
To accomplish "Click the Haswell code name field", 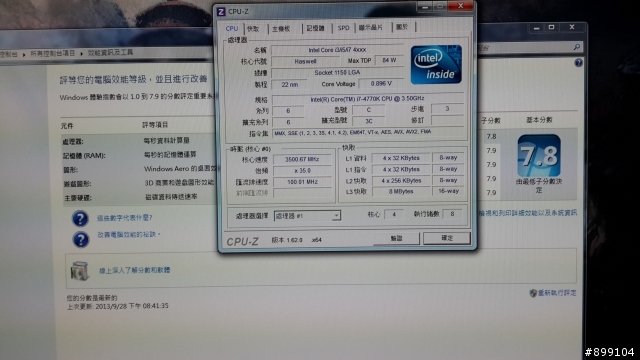I will point(305,62).
